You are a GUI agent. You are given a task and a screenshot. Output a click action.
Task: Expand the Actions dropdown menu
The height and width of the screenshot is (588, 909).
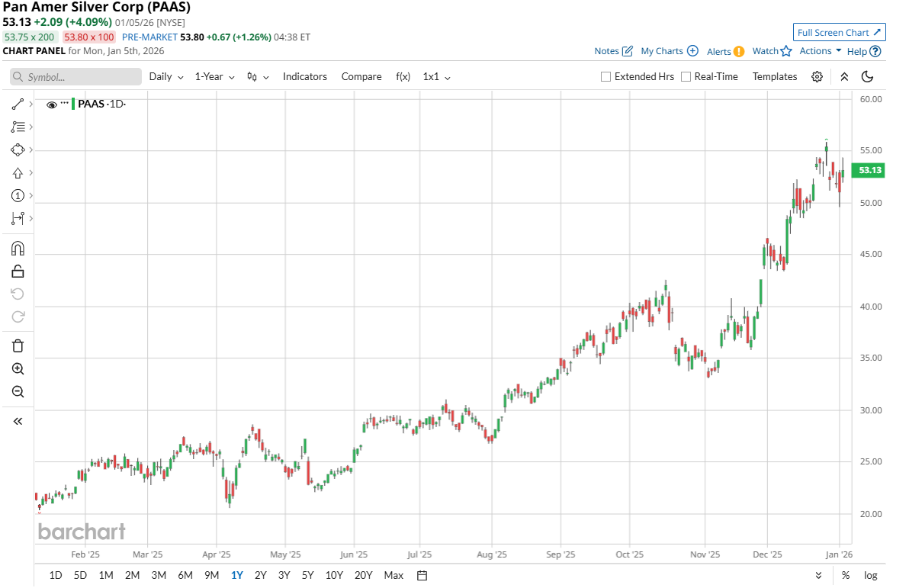[x=821, y=51]
